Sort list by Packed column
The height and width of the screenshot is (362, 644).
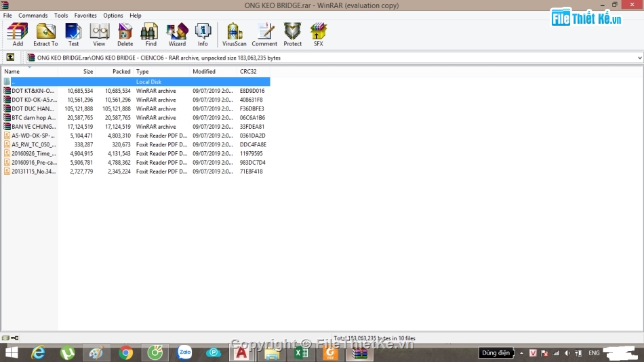click(114, 71)
